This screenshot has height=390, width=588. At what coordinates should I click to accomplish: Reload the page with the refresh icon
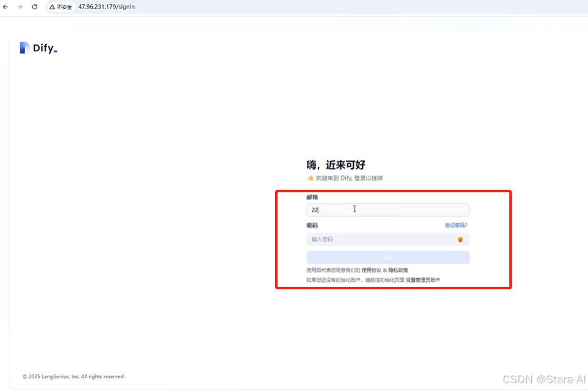(x=35, y=7)
